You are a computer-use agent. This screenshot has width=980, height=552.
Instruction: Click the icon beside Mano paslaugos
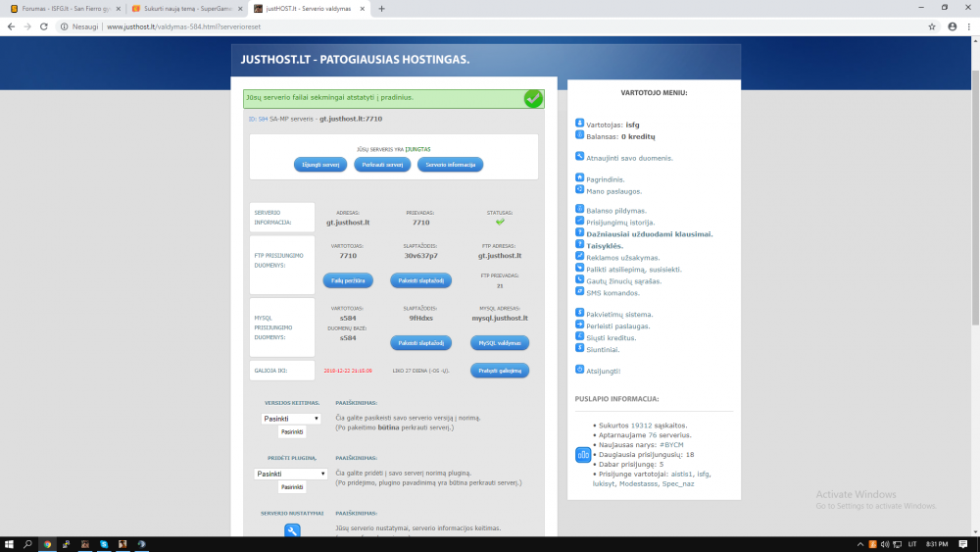point(579,189)
